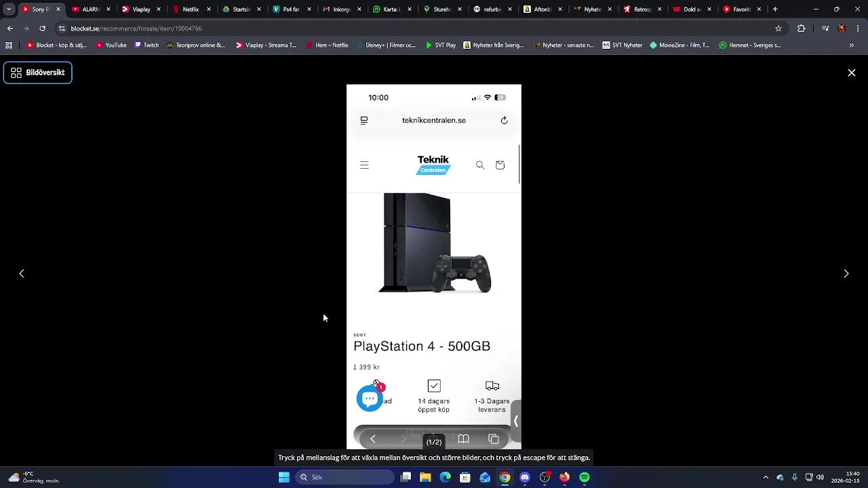Expand the hidden bookmarks overflow chevron
This screenshot has height=488, width=868.
pos(852,45)
